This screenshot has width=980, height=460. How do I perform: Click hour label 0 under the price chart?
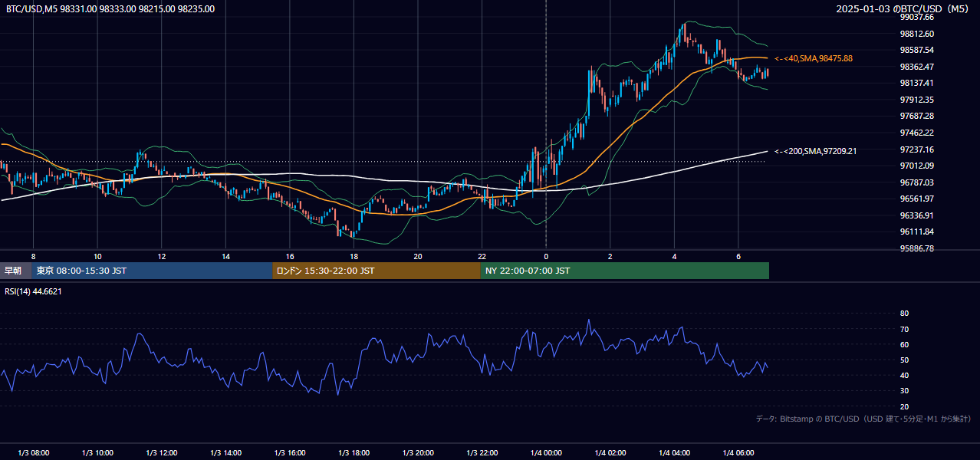tap(546, 256)
